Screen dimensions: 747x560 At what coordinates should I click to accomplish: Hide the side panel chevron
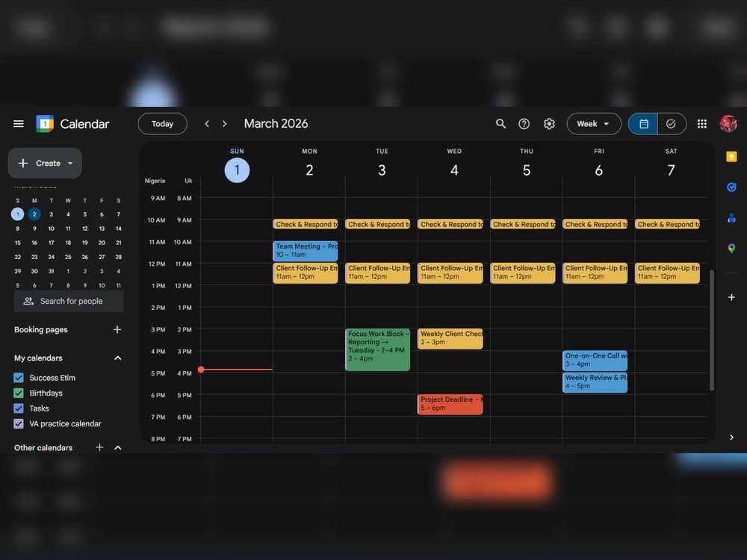[x=731, y=437]
